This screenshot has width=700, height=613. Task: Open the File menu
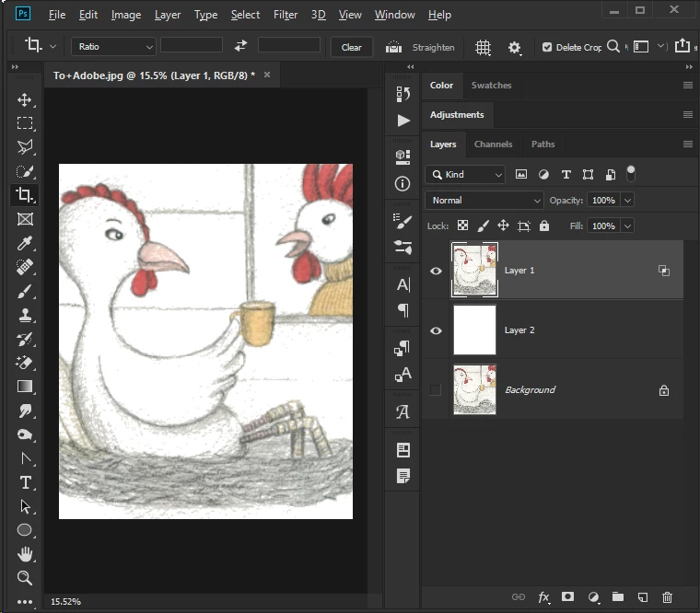[57, 15]
